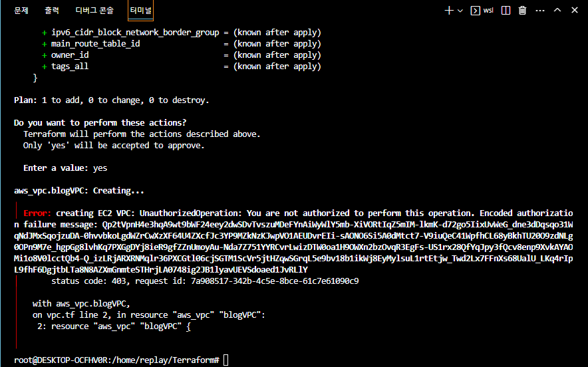Viewport: 588px width, 367px height.
Task: Open the more actions ellipsis menu
Action: [539, 10]
